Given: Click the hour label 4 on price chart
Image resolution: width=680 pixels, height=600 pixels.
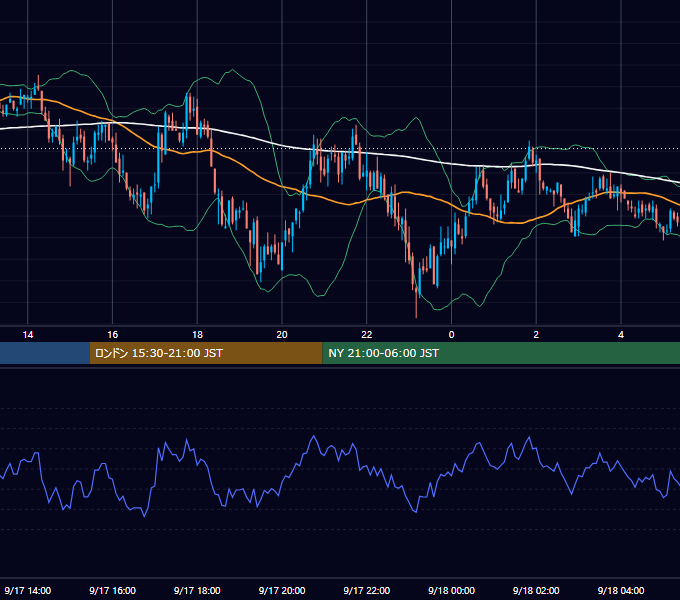Looking at the screenshot, I should [x=621, y=335].
